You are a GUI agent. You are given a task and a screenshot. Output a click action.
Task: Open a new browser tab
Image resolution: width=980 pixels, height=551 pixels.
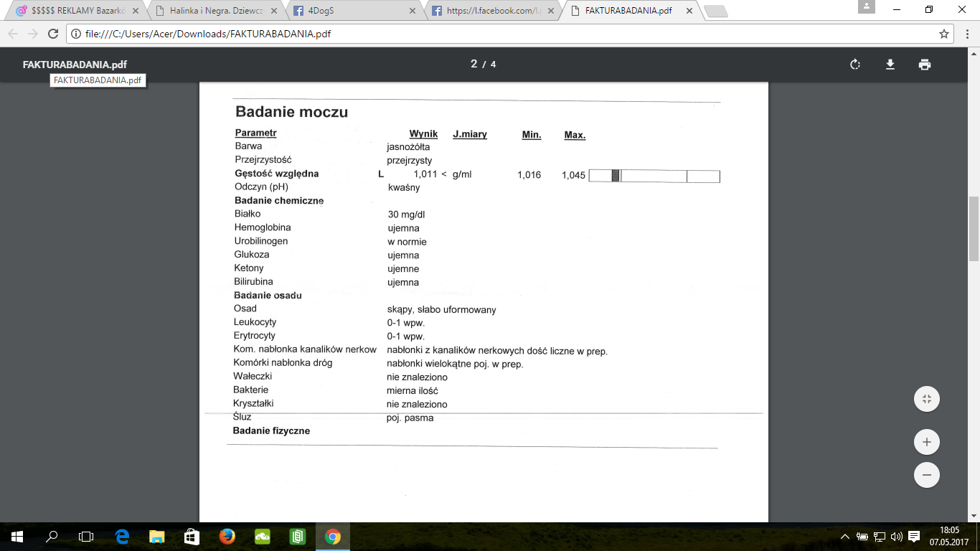tap(715, 11)
